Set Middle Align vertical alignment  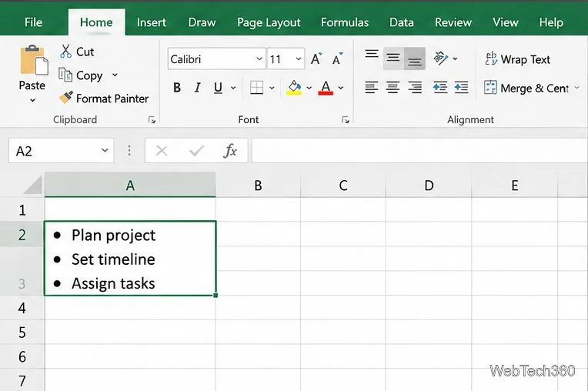pyautogui.click(x=393, y=58)
